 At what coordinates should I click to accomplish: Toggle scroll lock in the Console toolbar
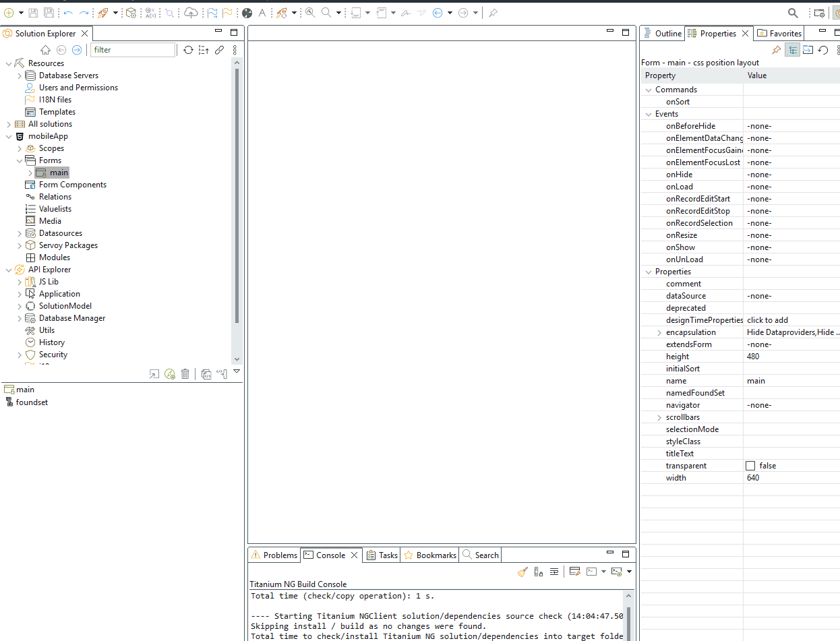tap(539, 572)
